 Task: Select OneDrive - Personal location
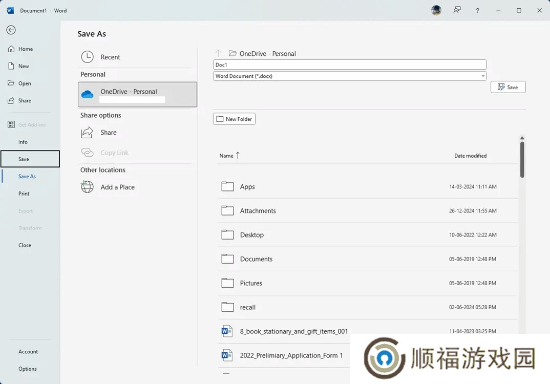coord(138,94)
